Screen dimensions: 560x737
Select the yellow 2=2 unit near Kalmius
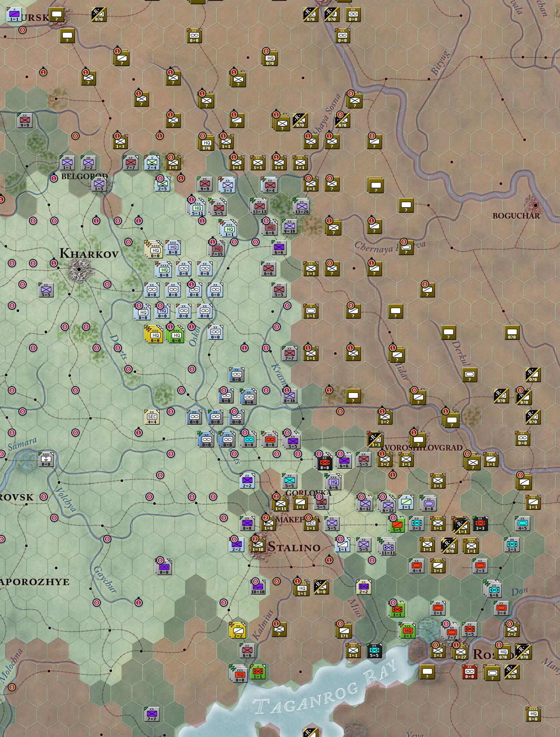click(x=238, y=631)
